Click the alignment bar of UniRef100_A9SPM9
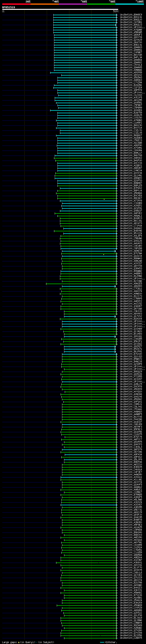 tap(84, 72)
